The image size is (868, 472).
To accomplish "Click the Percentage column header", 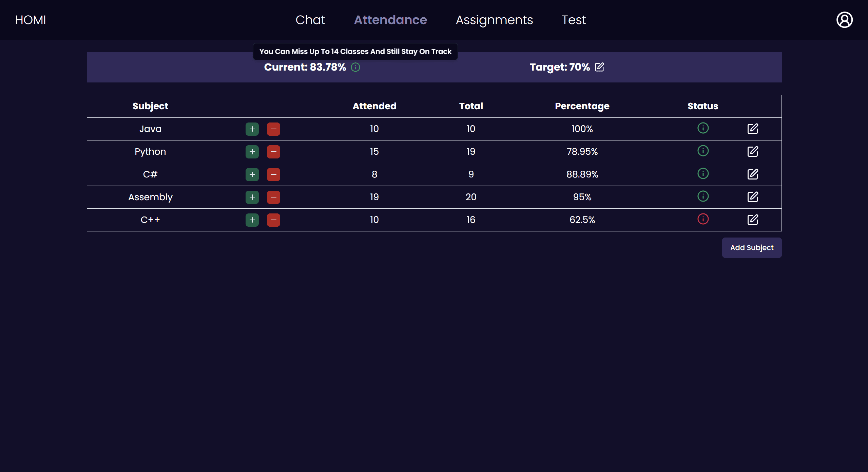I will [582, 106].
